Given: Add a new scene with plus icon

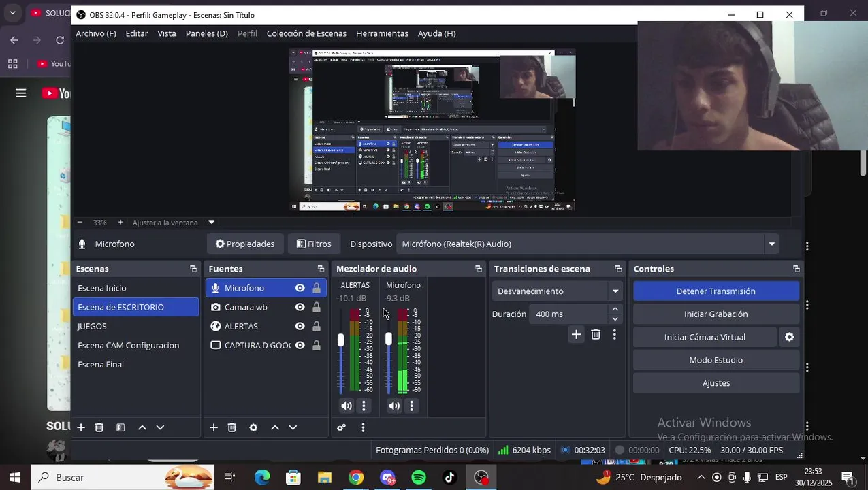Looking at the screenshot, I should pyautogui.click(x=81, y=427).
